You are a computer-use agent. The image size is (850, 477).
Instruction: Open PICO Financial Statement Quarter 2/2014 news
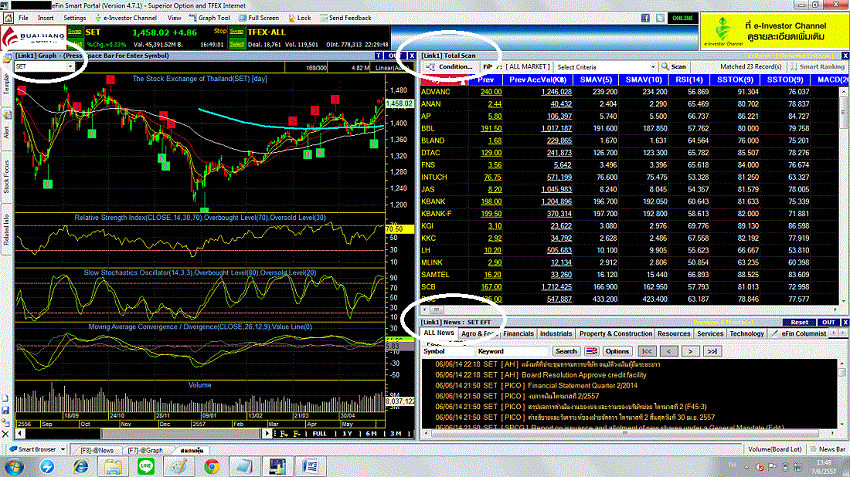536,385
